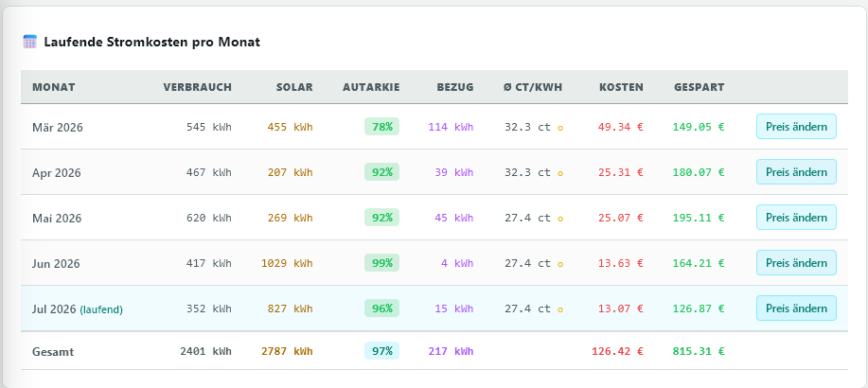868x388 pixels.
Task: Click the yellow price dot in Mär 2026 row
Action: (560, 128)
